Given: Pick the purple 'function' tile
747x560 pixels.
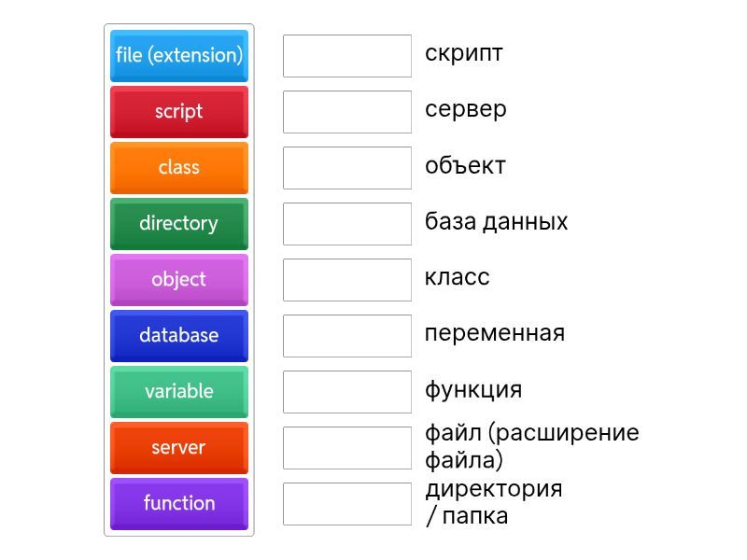Looking at the screenshot, I should tap(178, 503).
